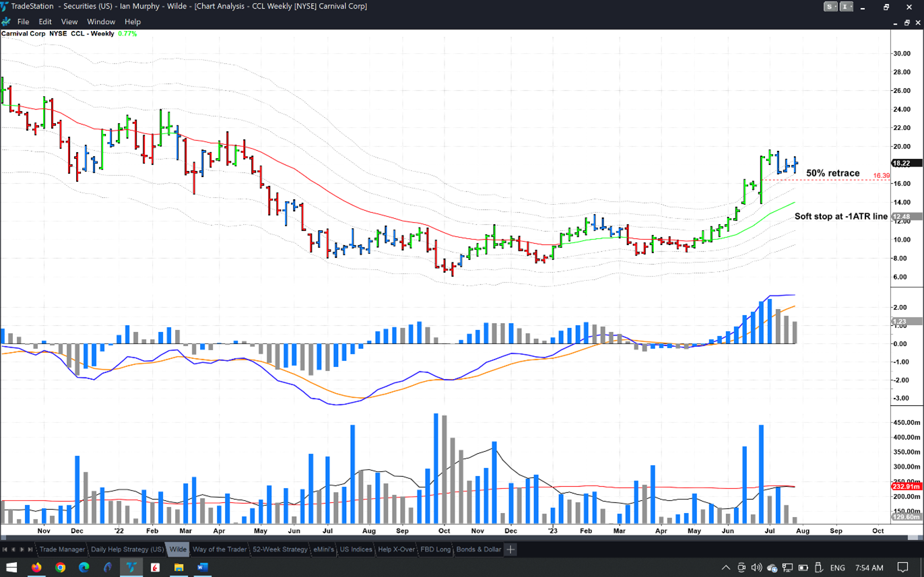The width and height of the screenshot is (924, 577).
Task: Show hidden system tray icons
Action: tap(726, 568)
